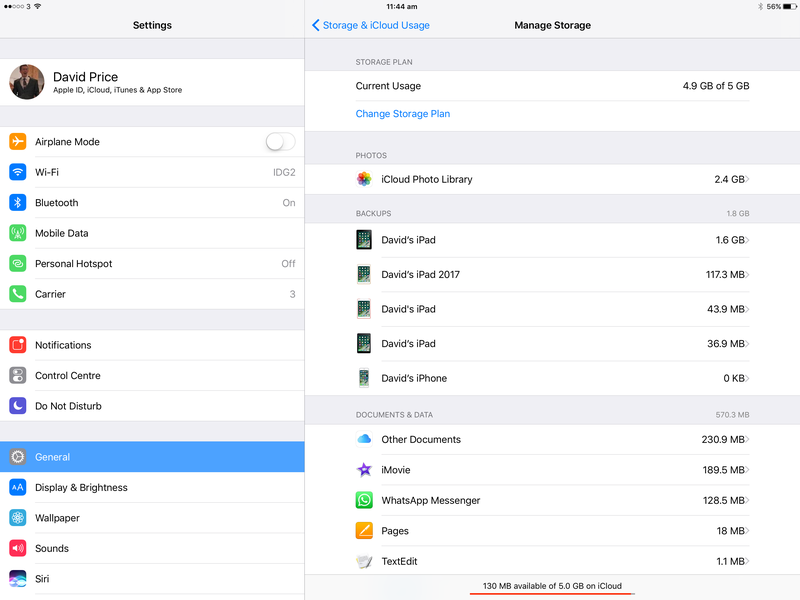Tap the Personal Hotspot link icon

tap(18, 263)
